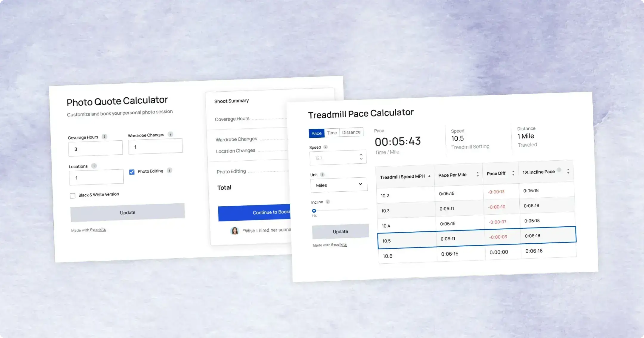
Task: Open the Incline info tooltip
Action: [x=328, y=202]
